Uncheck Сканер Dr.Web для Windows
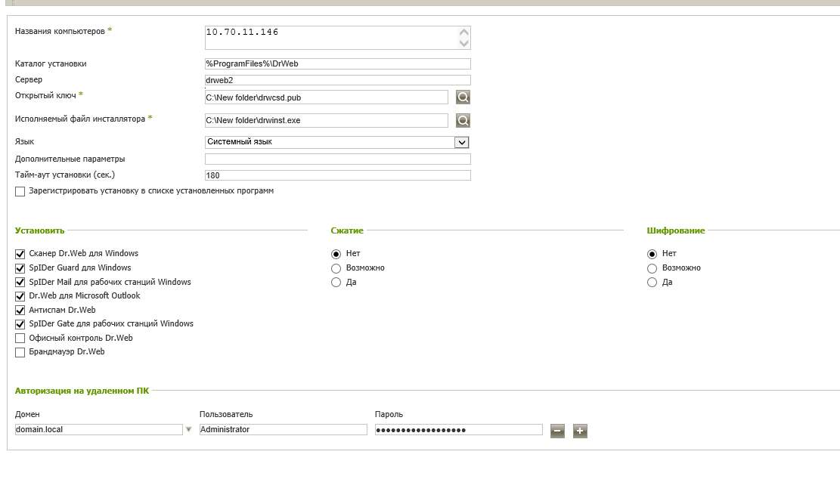This screenshot has height=504, width=840. (20, 254)
